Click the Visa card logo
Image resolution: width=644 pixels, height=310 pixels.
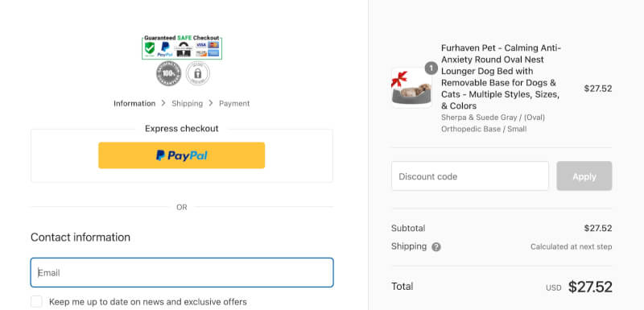pos(201,45)
